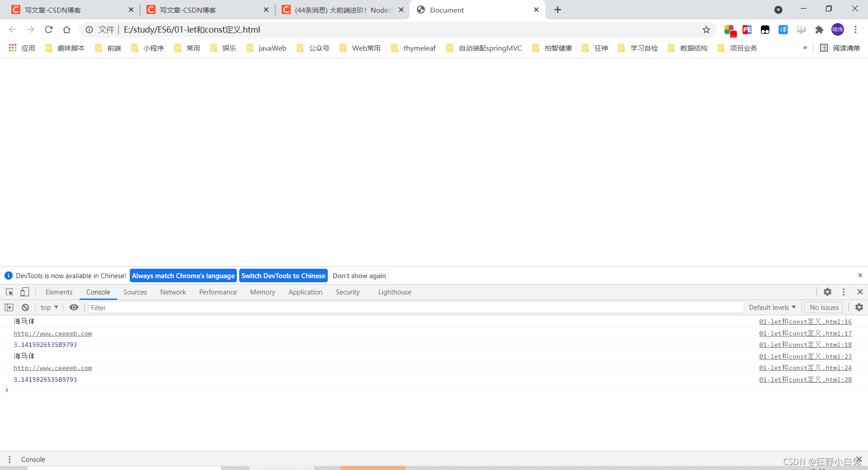Open the tab search dropdown
868x470 pixels.
(x=778, y=10)
